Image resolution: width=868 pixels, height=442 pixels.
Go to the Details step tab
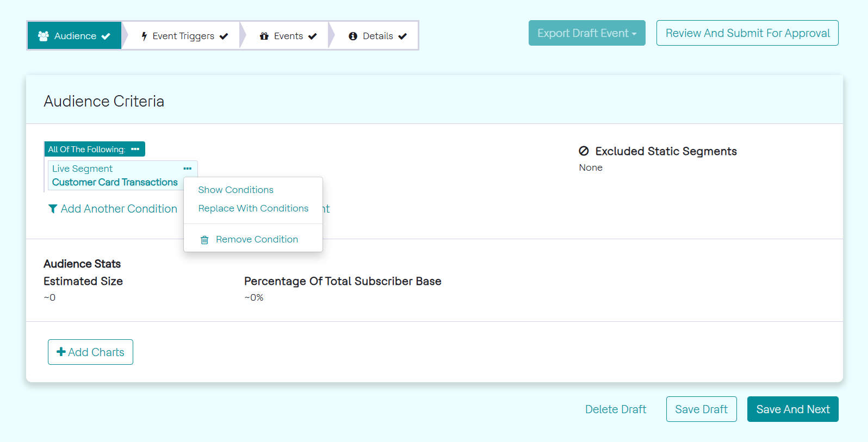coord(377,36)
